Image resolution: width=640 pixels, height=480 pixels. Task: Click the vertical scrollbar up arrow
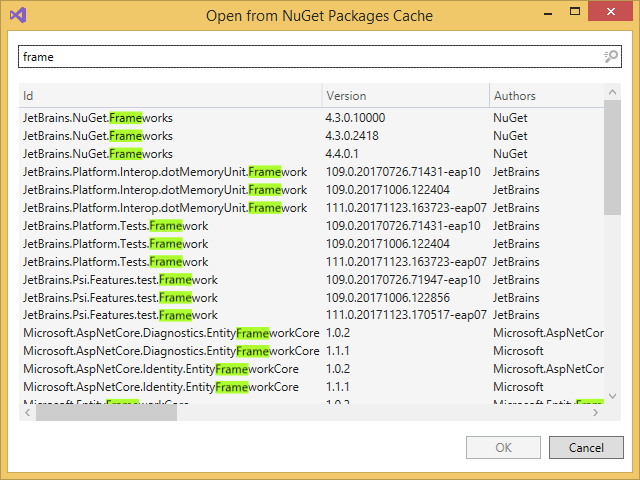(612, 93)
